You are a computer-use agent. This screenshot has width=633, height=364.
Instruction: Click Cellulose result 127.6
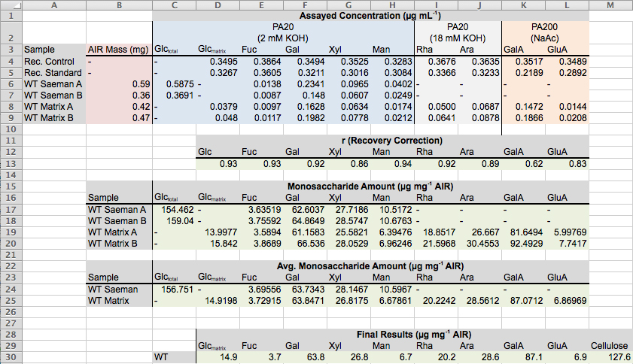(611, 357)
